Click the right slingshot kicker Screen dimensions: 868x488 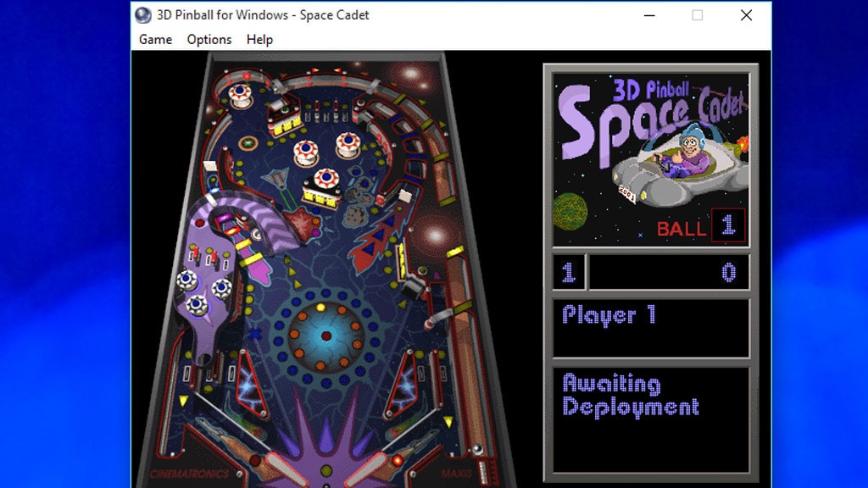pos(403,384)
